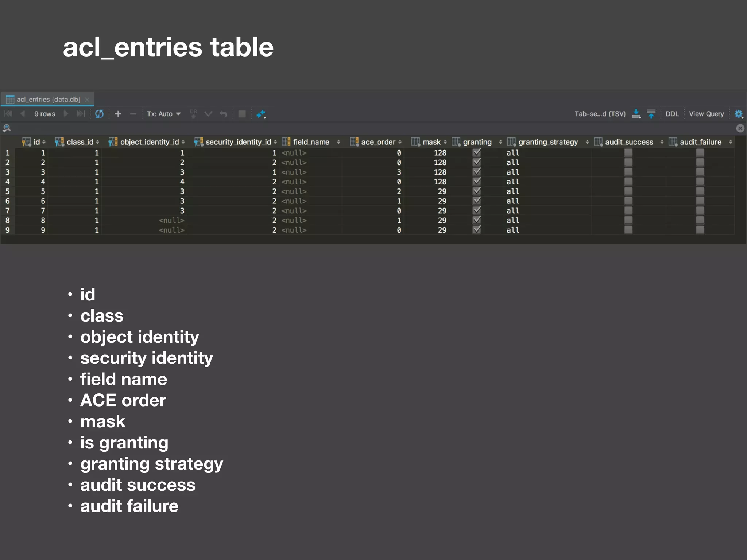
Task: Stop running query with square icon
Action: tap(242, 114)
